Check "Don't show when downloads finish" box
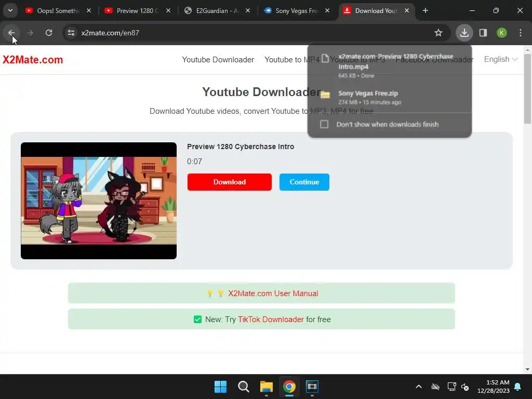Image resolution: width=532 pixels, height=399 pixels. click(324, 124)
